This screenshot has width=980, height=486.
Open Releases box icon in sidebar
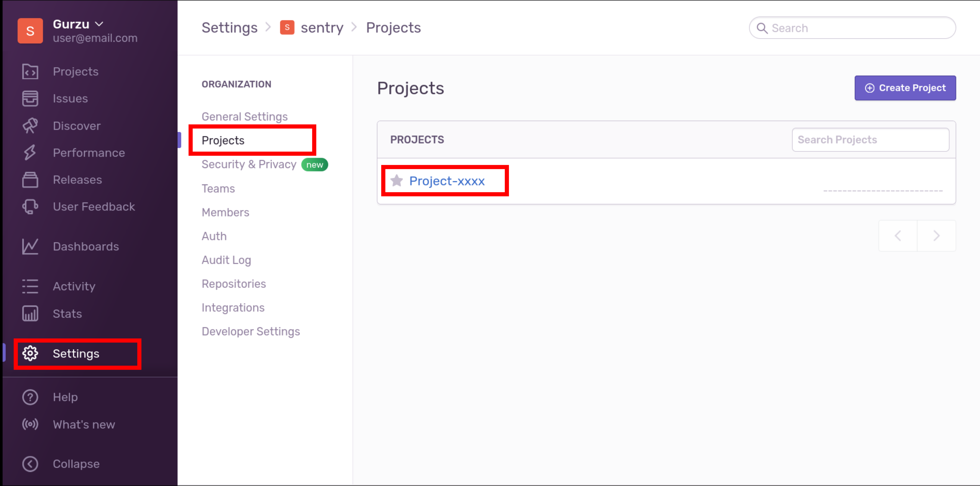[30, 180]
